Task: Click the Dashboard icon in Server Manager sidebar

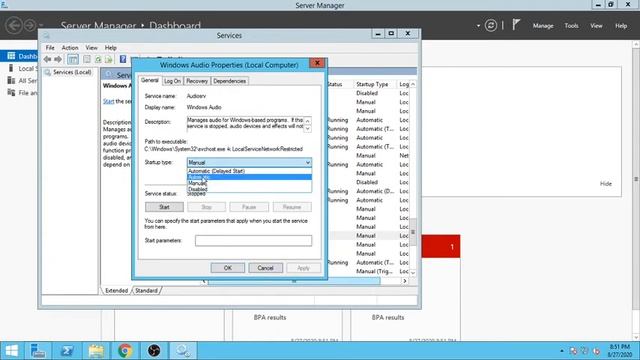Action: pyautogui.click(x=11, y=56)
